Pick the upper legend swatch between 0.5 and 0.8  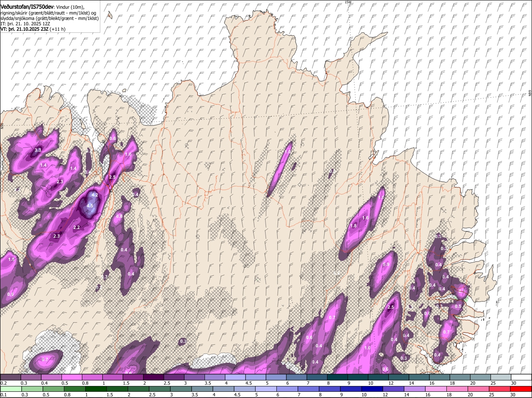point(72,377)
